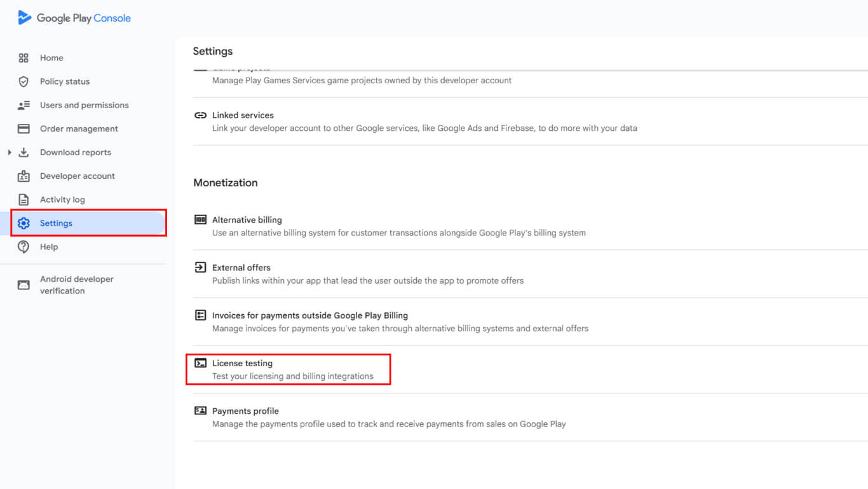Open the Alternative billing settings
The height and width of the screenshot is (489, 868).
(247, 220)
